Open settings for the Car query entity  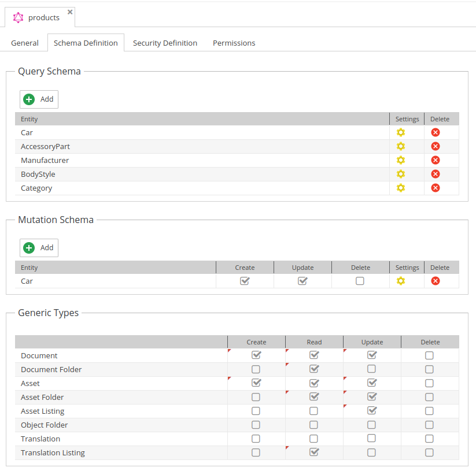pos(400,132)
